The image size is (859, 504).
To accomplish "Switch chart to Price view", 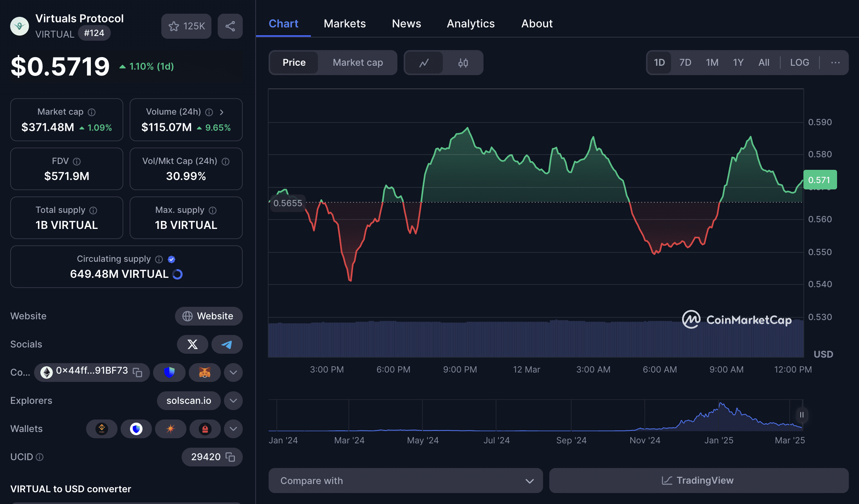I will 294,63.
